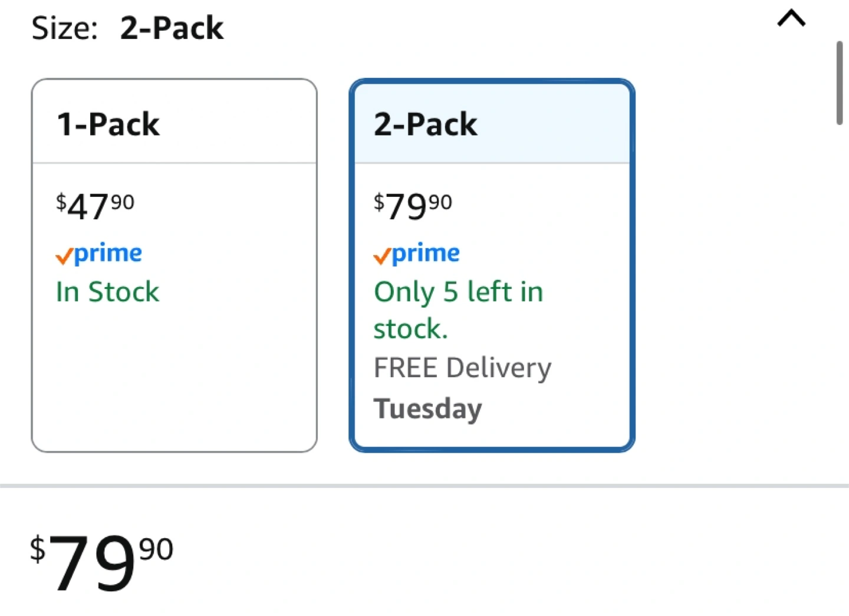Image resolution: width=849 pixels, height=616 pixels.
Task: Click the Only 5 left in stock notice
Action: pos(458,292)
